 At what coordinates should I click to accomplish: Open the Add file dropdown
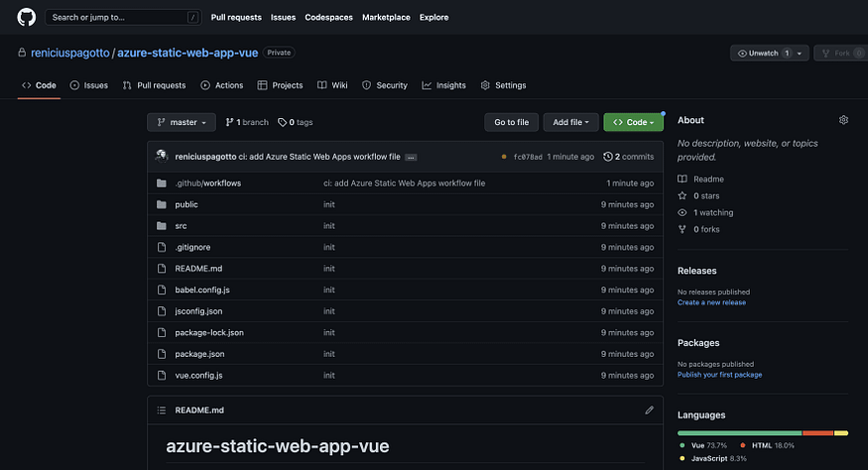click(570, 122)
